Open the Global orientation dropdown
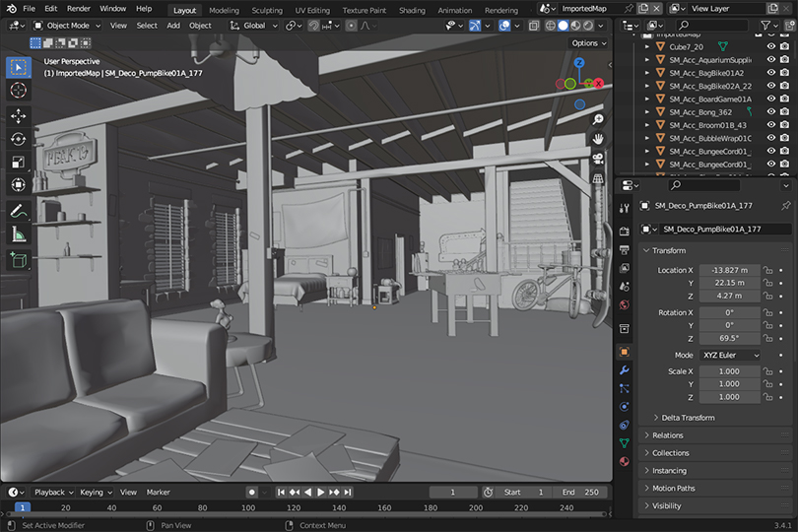 pyautogui.click(x=253, y=26)
